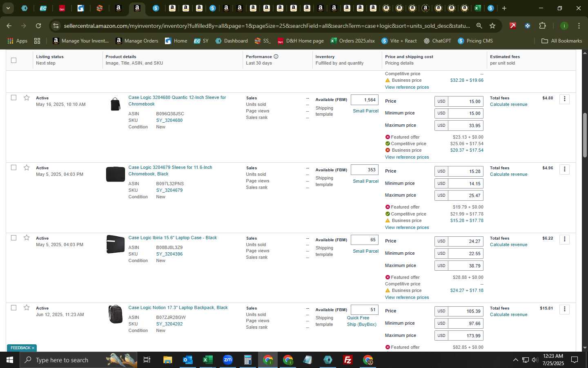Open Orders 2025.xlsx bookmark
The width and height of the screenshot is (588, 368).
[x=352, y=41]
